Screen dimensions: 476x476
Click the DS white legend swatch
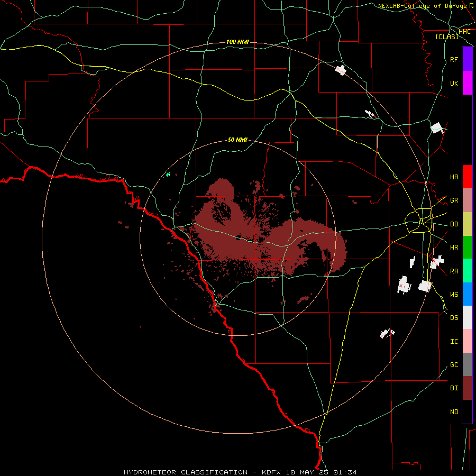point(467,317)
